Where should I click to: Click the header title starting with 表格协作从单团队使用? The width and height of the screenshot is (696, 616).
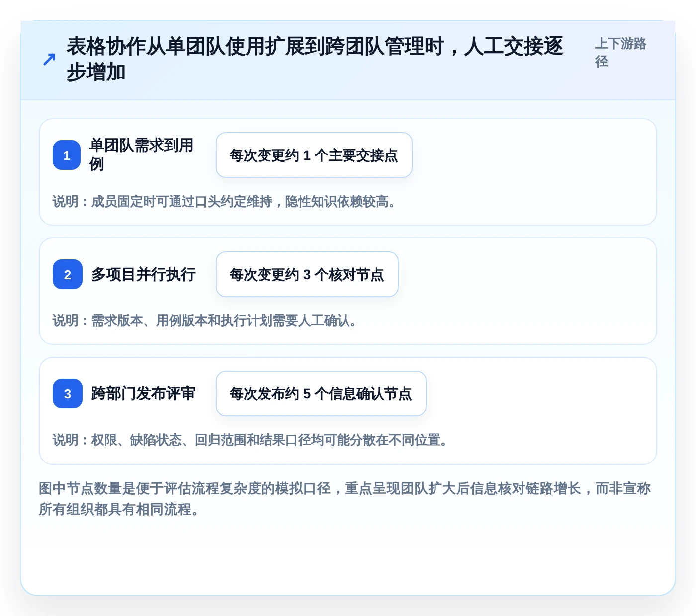(x=314, y=59)
